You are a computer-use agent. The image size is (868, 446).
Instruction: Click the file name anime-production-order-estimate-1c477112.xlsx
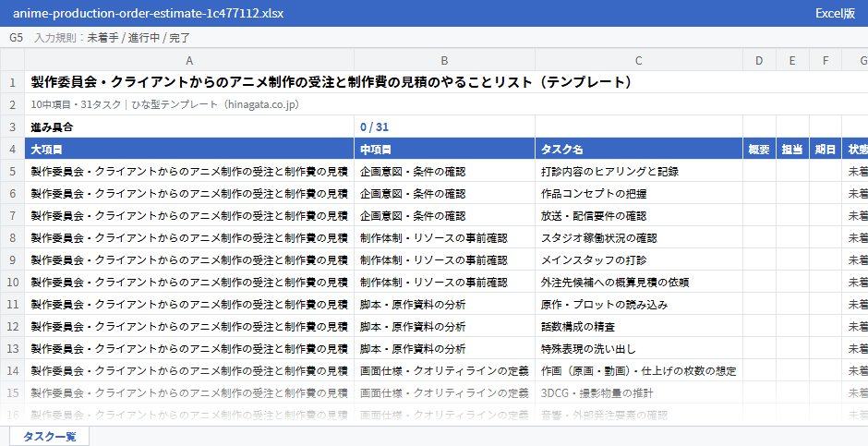148,13
